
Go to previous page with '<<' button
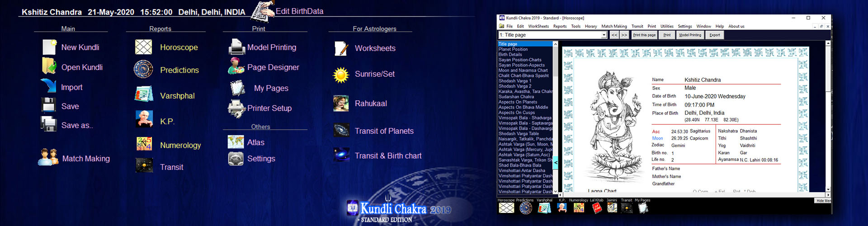point(614,35)
